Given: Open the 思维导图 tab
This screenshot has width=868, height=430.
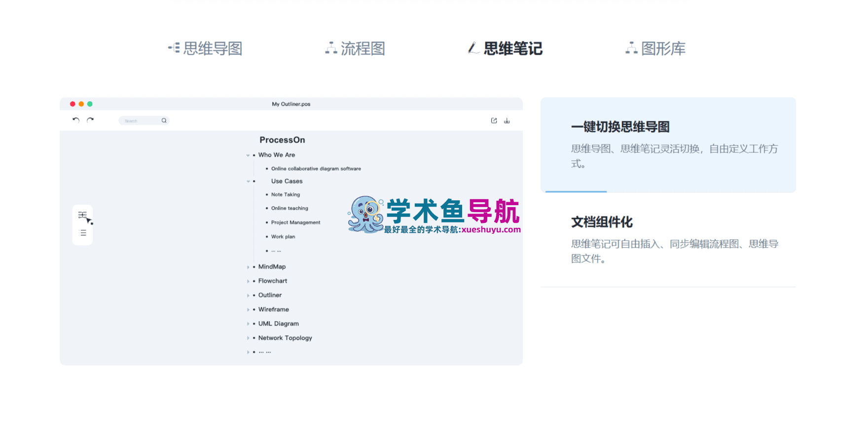Looking at the screenshot, I should click(205, 48).
